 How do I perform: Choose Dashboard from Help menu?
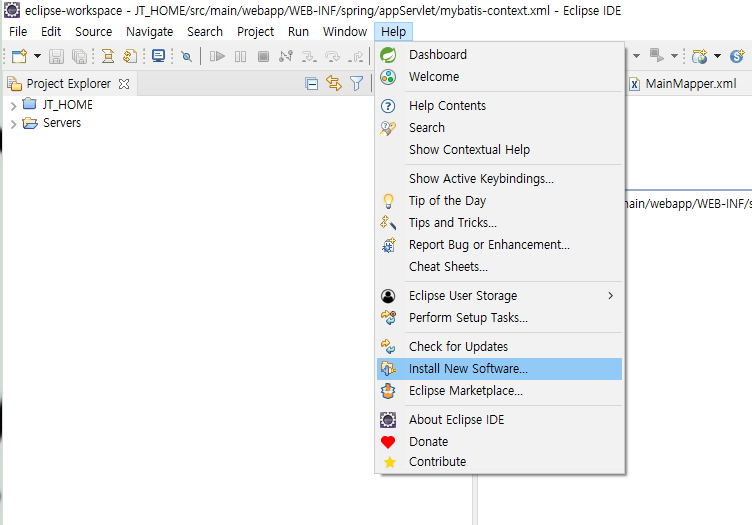pyautogui.click(x=499, y=55)
